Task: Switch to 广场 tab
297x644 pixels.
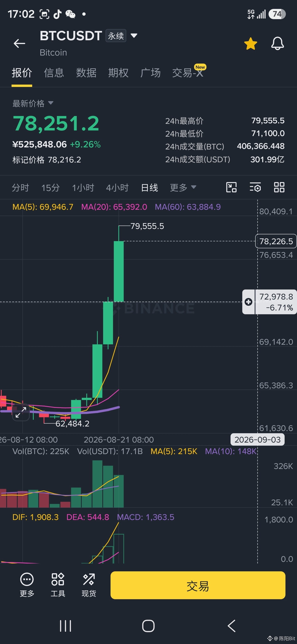Action: [x=150, y=73]
